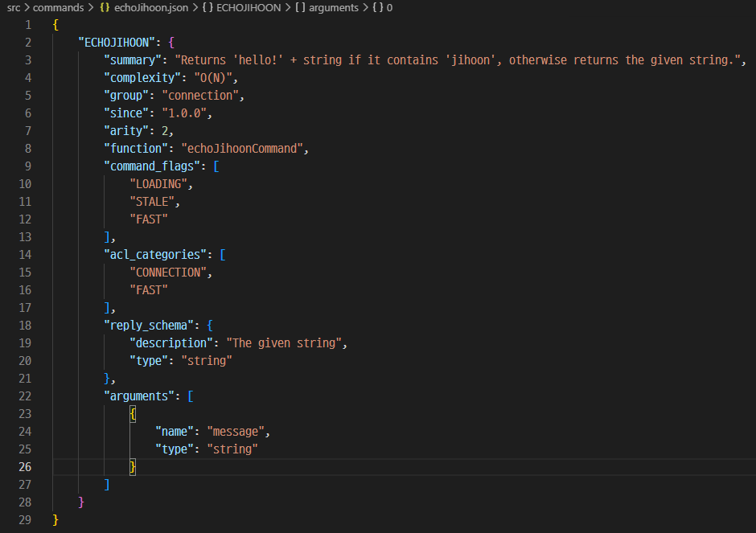Click line number 9 in the gutter
756x533 pixels.
pyautogui.click(x=28, y=166)
